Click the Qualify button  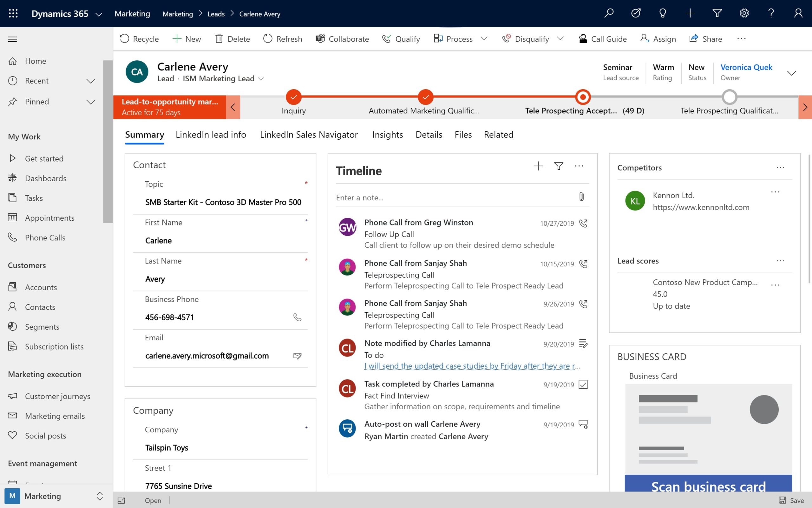pos(401,39)
